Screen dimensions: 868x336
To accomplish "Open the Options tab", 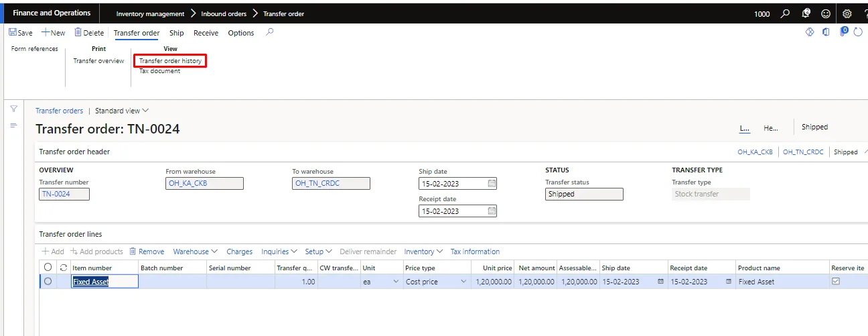I will [241, 33].
